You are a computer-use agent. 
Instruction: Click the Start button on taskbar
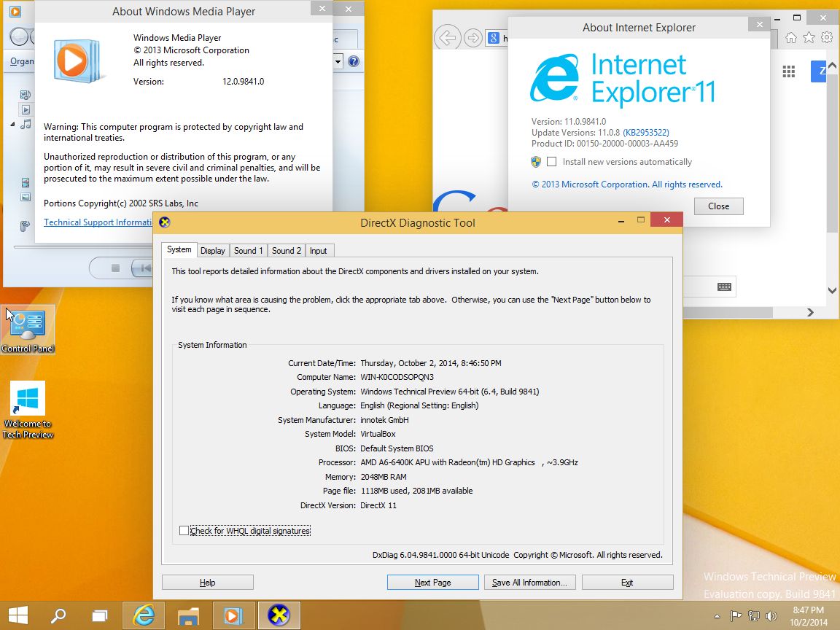pos(18,615)
